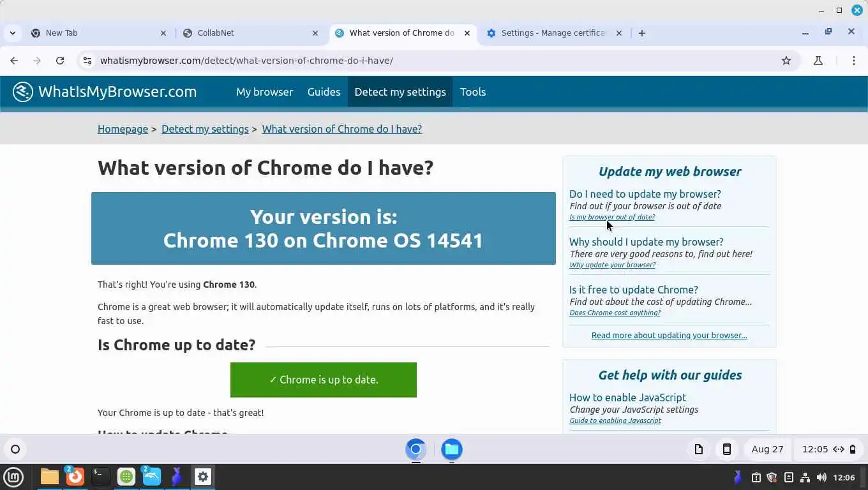Minimize the inner Chrome window
Viewport: 868px width, 490px height.
pos(805,33)
